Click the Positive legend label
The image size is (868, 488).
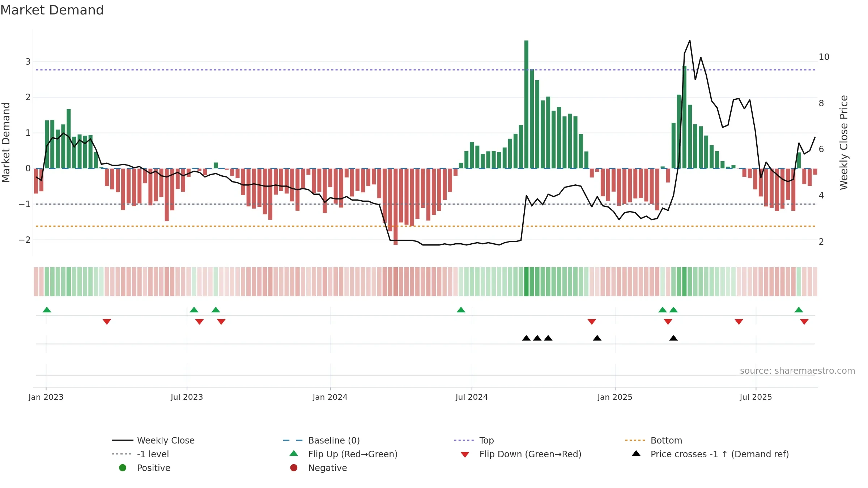tap(153, 468)
